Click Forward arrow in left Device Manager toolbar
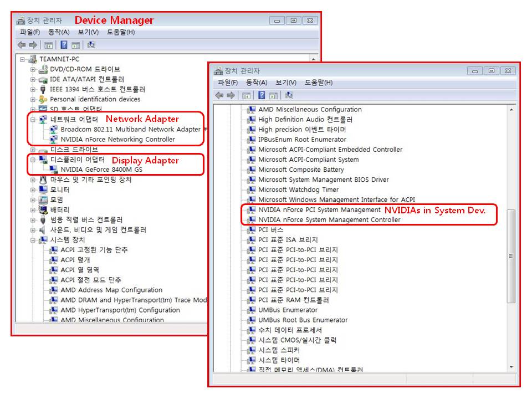 [33, 45]
